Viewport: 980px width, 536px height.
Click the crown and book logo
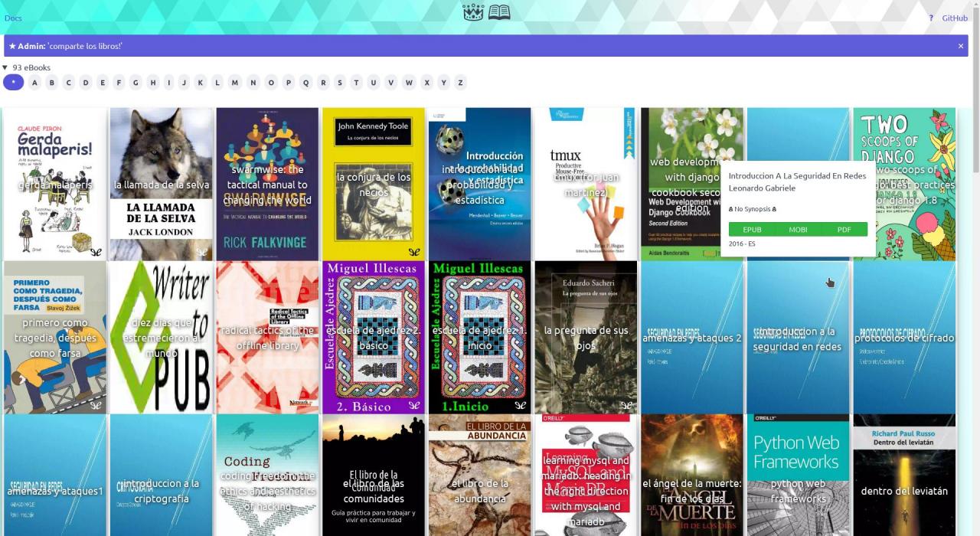point(486,12)
